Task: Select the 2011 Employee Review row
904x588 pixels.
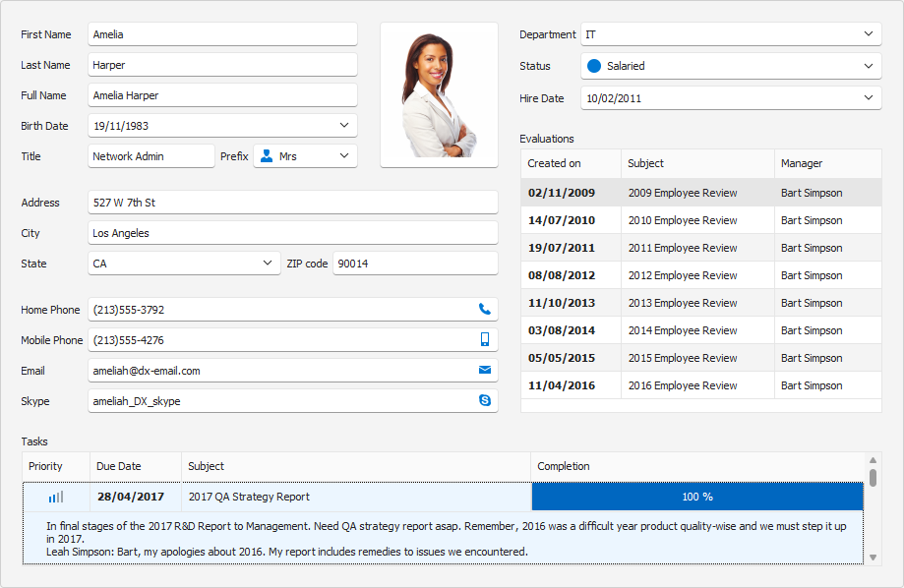Action: coord(701,248)
